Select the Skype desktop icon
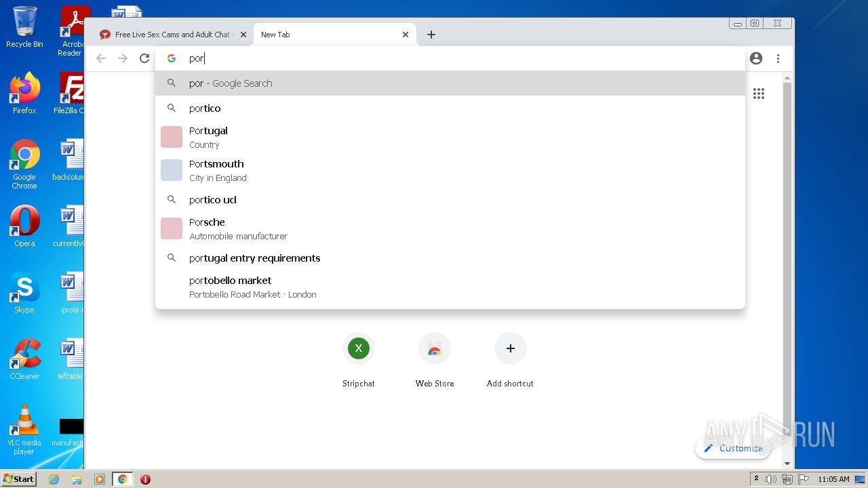868x488 pixels. point(24,293)
